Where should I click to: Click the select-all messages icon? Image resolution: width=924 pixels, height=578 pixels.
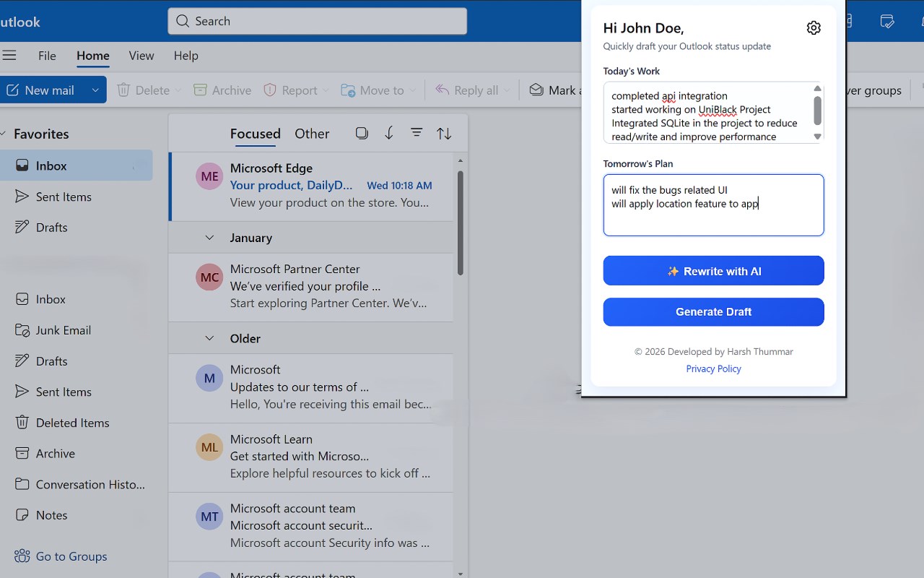point(362,133)
